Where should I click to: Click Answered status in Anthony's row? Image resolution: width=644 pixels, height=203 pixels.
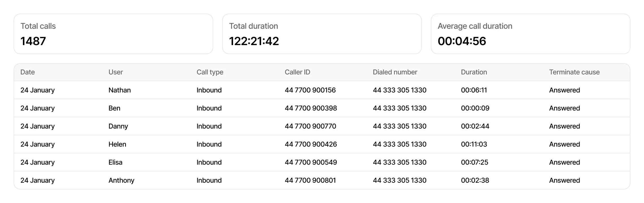(x=564, y=180)
